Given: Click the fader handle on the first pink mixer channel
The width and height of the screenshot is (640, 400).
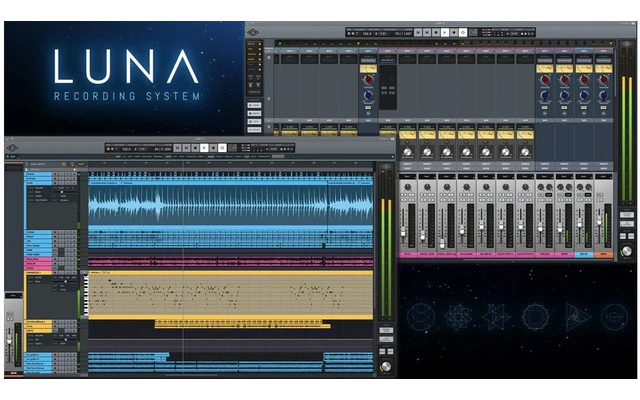Looking at the screenshot, I should point(403,232).
